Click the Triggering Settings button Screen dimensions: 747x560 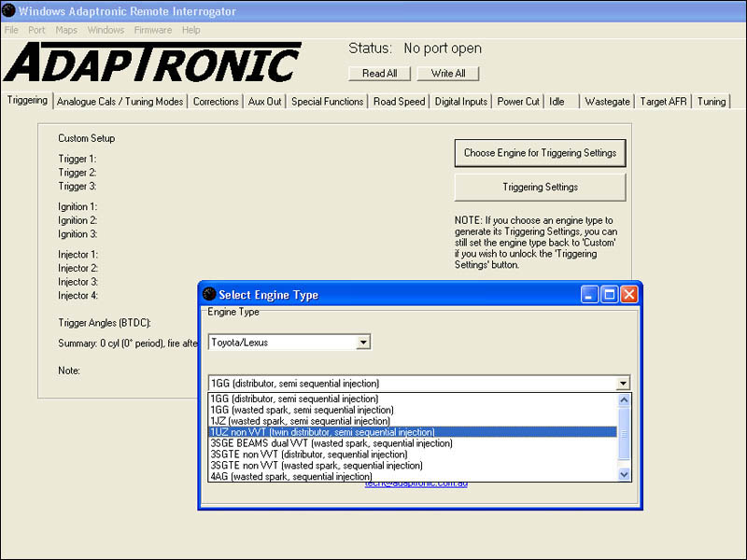pos(540,188)
